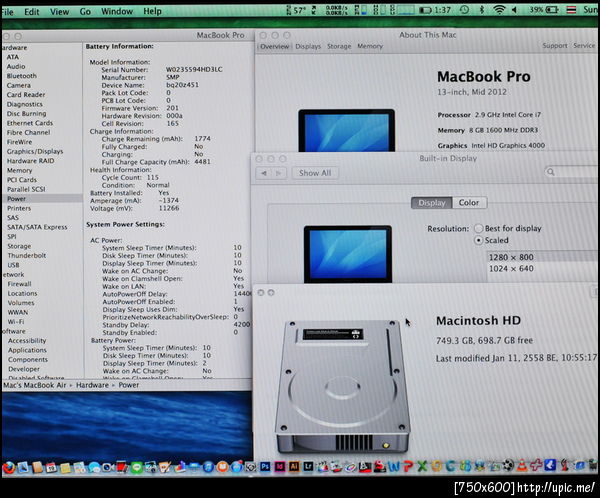
Task: Switch to Memory tab in About This Mac
Action: tap(370, 46)
